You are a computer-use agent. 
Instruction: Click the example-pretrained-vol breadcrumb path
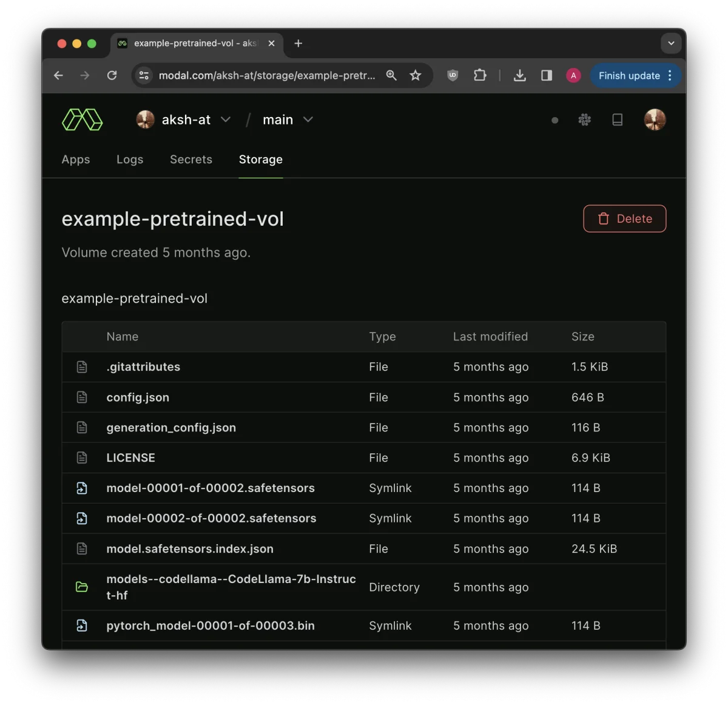point(135,299)
